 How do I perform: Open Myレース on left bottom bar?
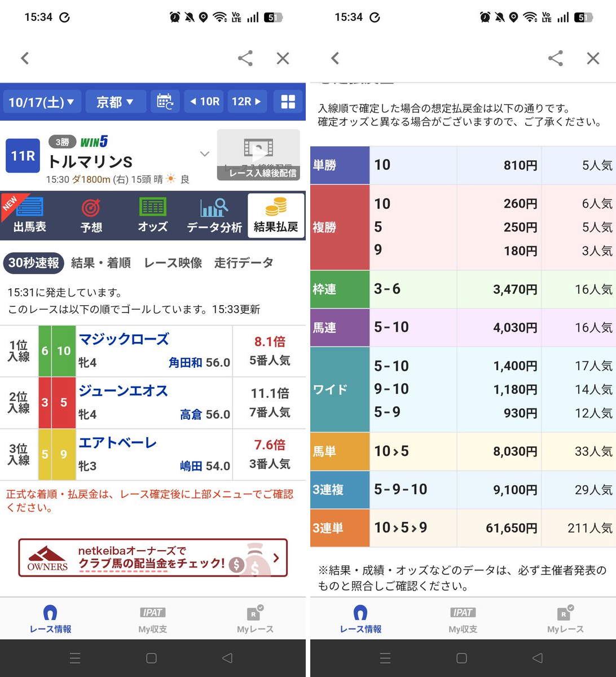tap(255, 619)
